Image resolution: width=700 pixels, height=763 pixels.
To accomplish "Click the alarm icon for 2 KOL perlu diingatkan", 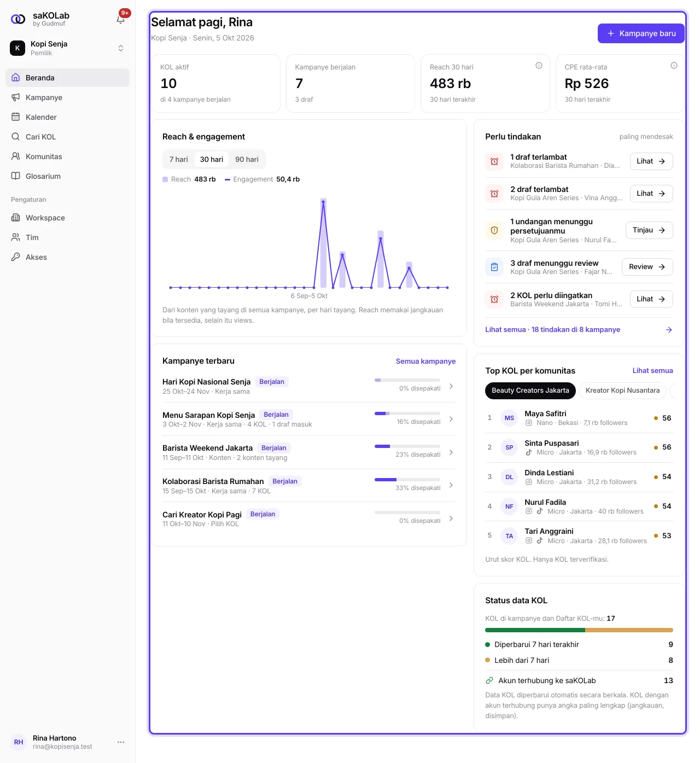I will [x=494, y=299].
